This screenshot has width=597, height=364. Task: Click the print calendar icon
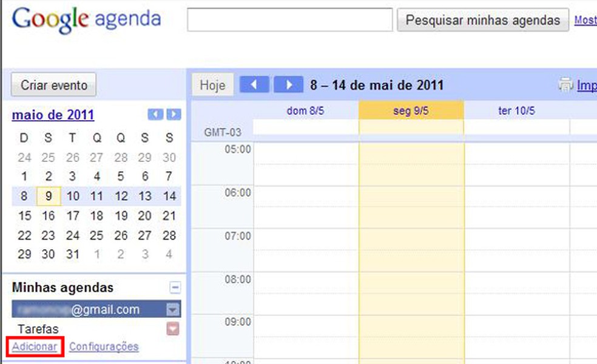(x=567, y=85)
